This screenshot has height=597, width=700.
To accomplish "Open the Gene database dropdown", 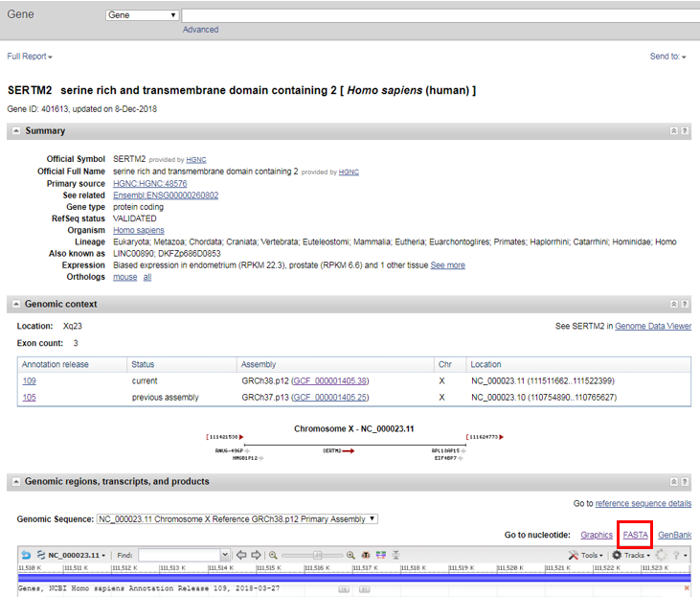I will pyautogui.click(x=142, y=15).
